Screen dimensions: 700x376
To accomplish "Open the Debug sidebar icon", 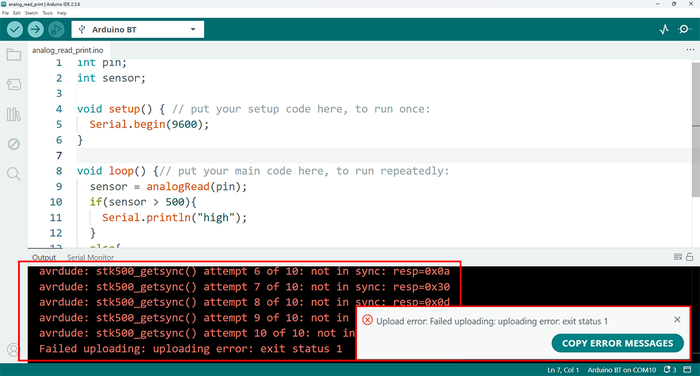I will click(14, 144).
